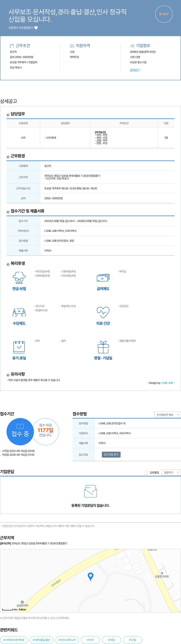This screenshot has width=181, height=644.
Task: Click the 전남 목포시 location text
Action: [x=16, y=67]
